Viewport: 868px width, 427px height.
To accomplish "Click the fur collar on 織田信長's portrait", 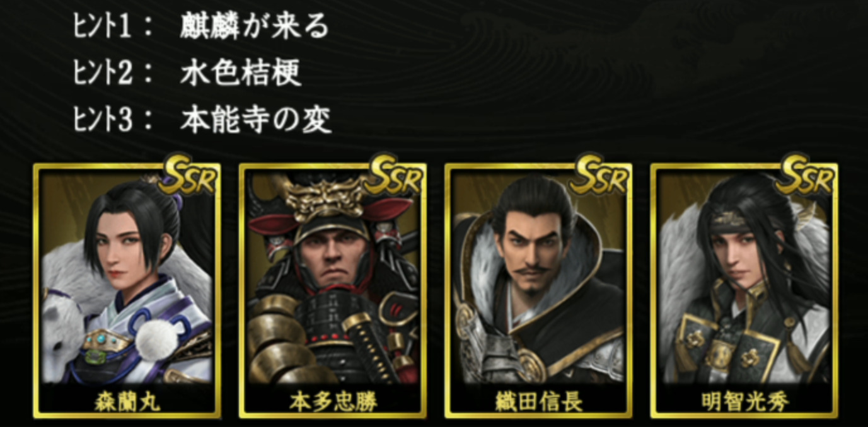I will (x=579, y=265).
